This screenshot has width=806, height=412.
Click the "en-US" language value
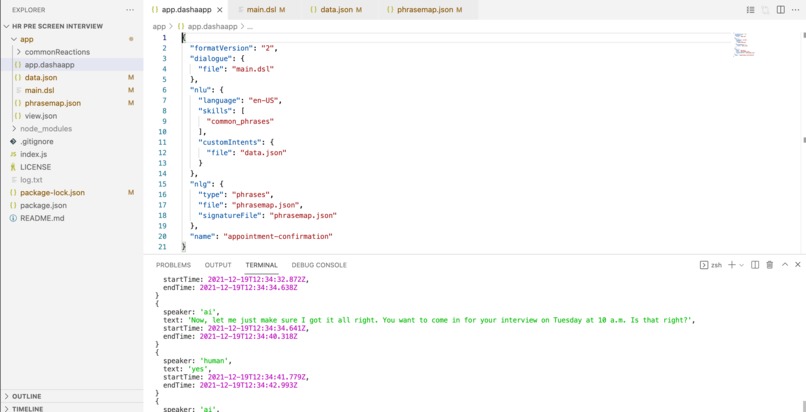click(265, 100)
